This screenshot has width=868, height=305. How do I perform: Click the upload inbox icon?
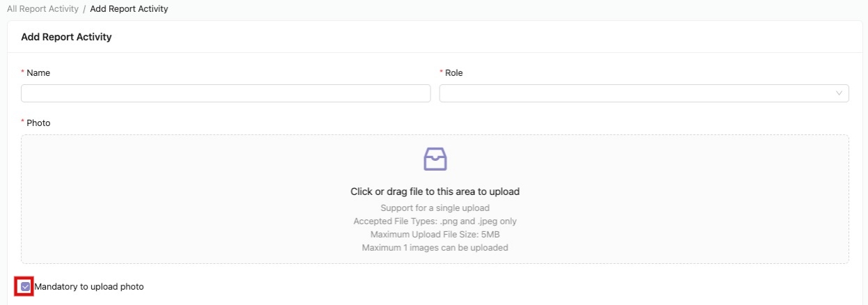pyautogui.click(x=435, y=159)
